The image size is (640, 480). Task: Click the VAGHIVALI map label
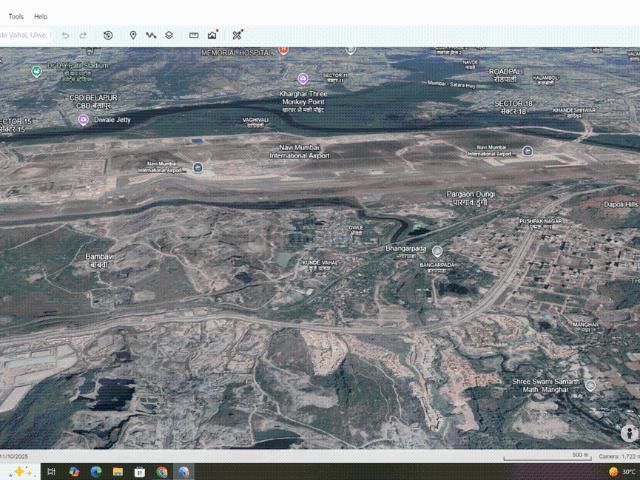point(256,122)
